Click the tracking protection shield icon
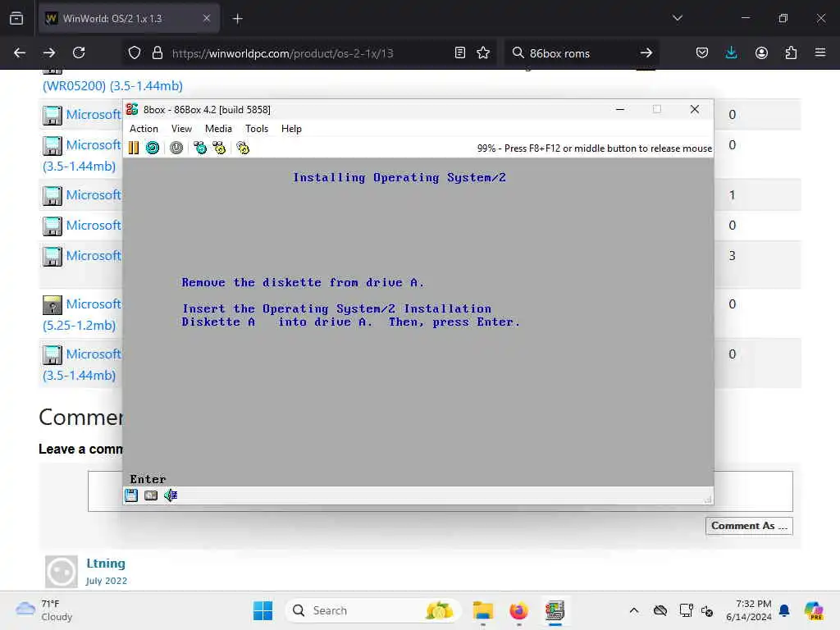Screen dimensions: 840x630 pos(135,53)
